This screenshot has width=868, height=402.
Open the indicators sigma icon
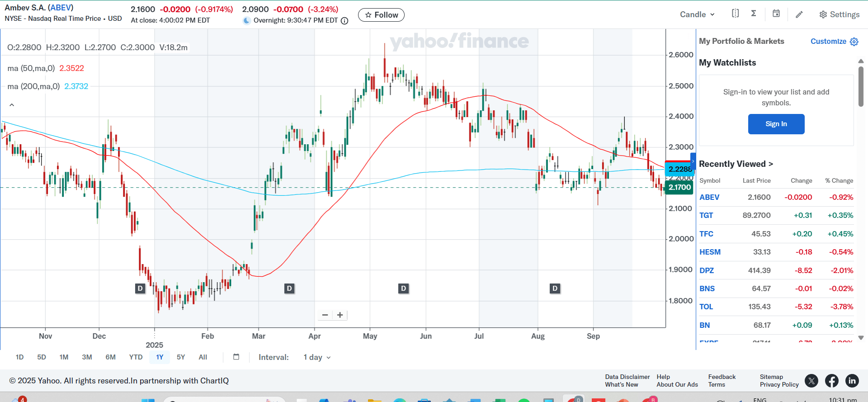[x=754, y=14]
